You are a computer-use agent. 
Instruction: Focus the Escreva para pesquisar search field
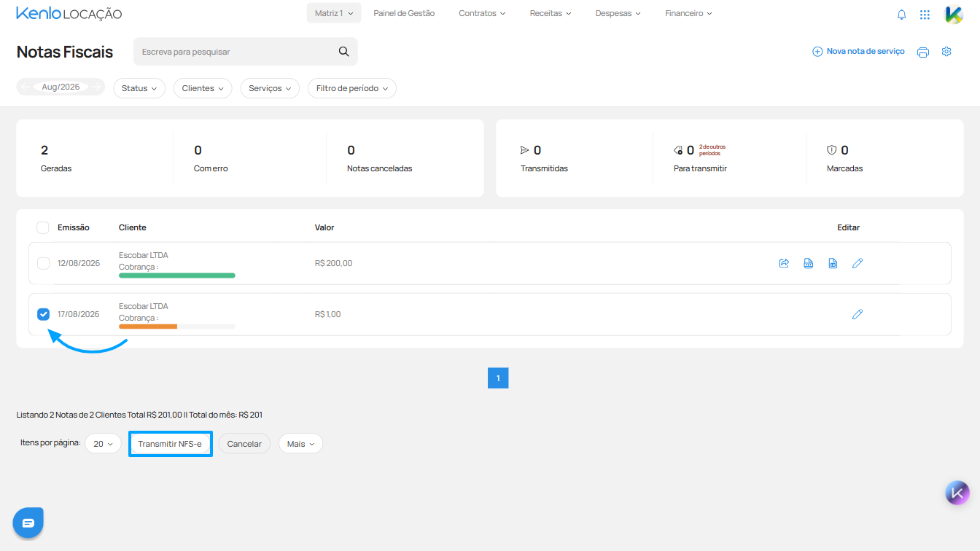(246, 52)
